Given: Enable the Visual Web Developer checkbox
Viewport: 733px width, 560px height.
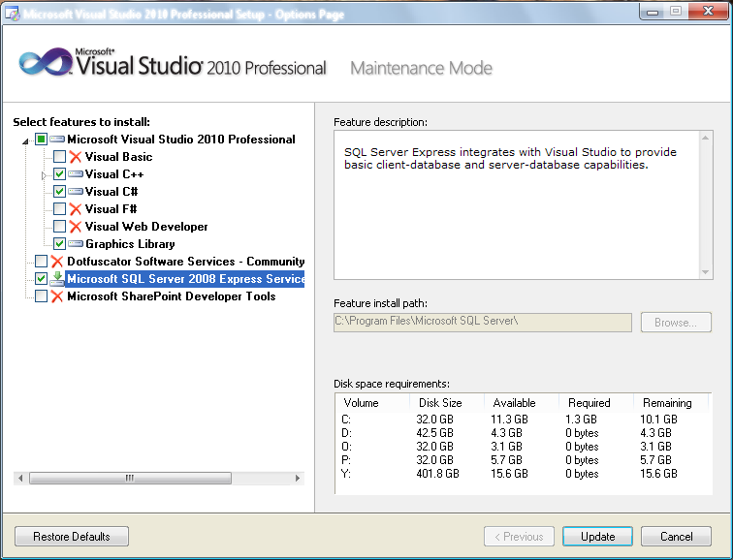Looking at the screenshot, I should coord(59,227).
